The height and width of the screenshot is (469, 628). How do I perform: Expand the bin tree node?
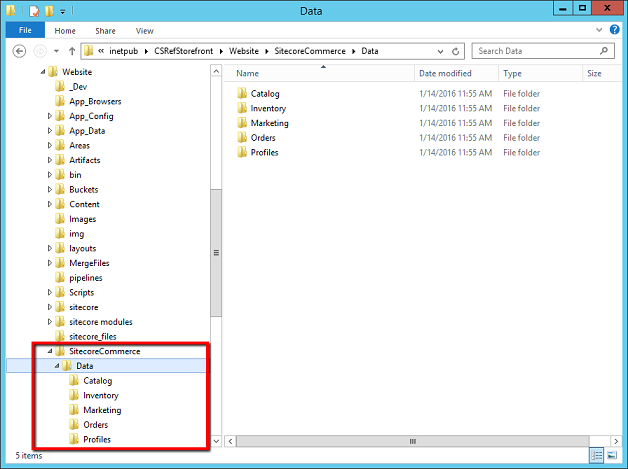[50, 175]
